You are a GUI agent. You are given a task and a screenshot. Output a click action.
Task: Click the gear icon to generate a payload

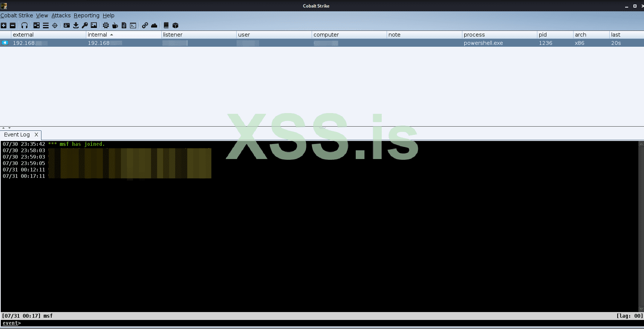click(x=106, y=25)
